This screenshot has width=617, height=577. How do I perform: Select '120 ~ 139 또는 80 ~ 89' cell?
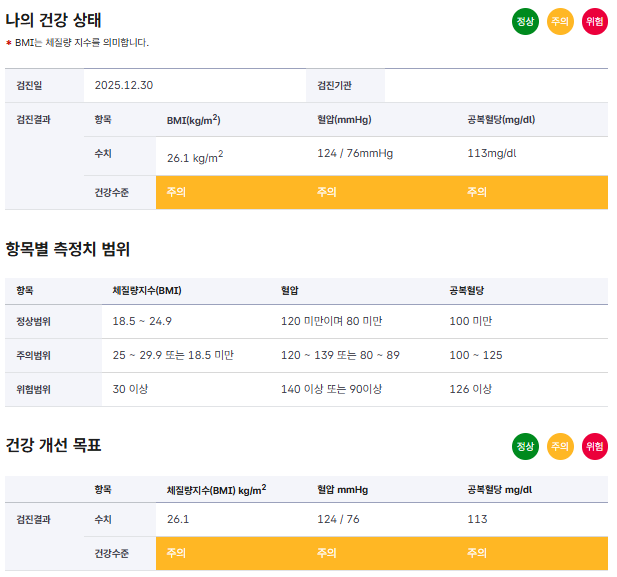pos(340,355)
